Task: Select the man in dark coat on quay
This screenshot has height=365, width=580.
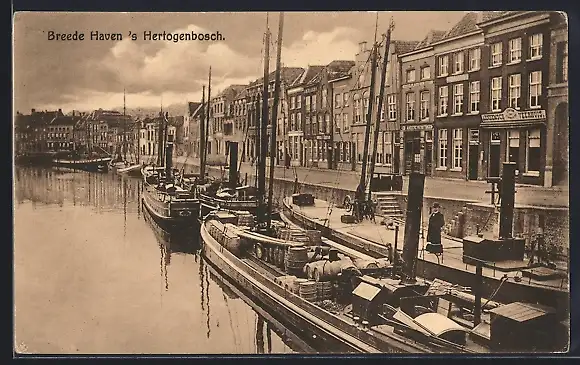Action: [x=435, y=228]
